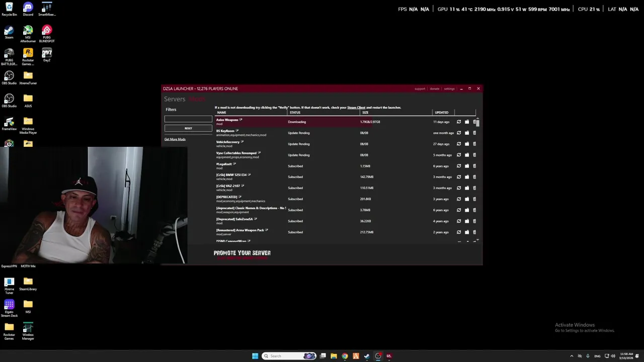
Task: Open VehicleRecovery workshop page link icon
Action: (x=242, y=142)
